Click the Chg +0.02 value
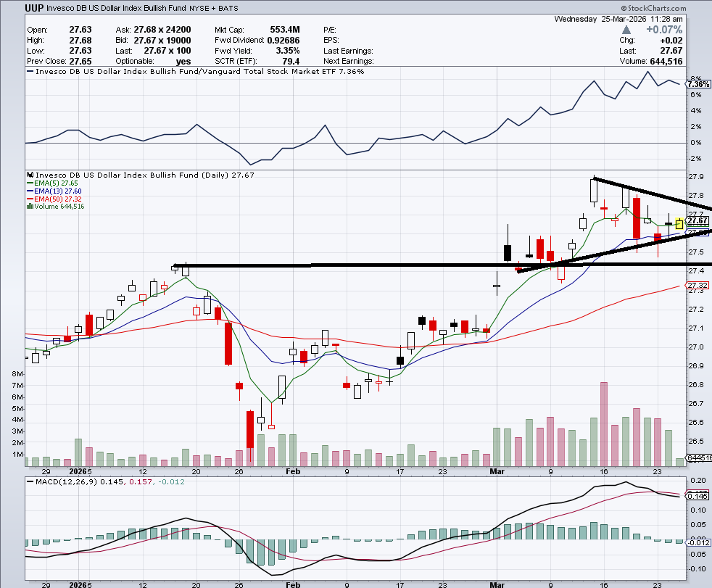712x588 pixels. [671, 41]
